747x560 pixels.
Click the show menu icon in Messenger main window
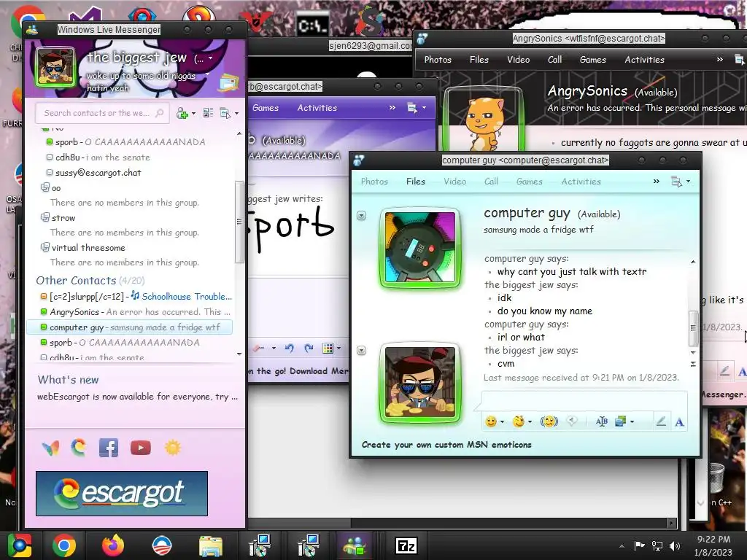click(225, 113)
